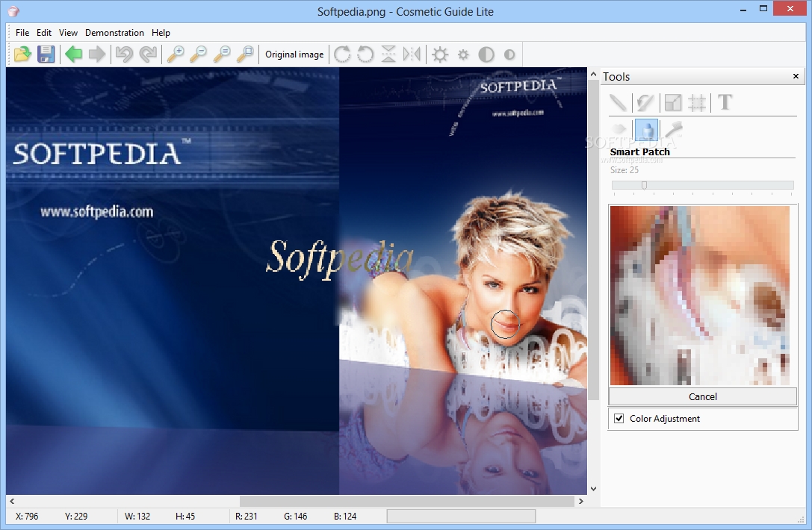812x530 pixels.
Task: Flip the image vertically
Action: (x=388, y=54)
